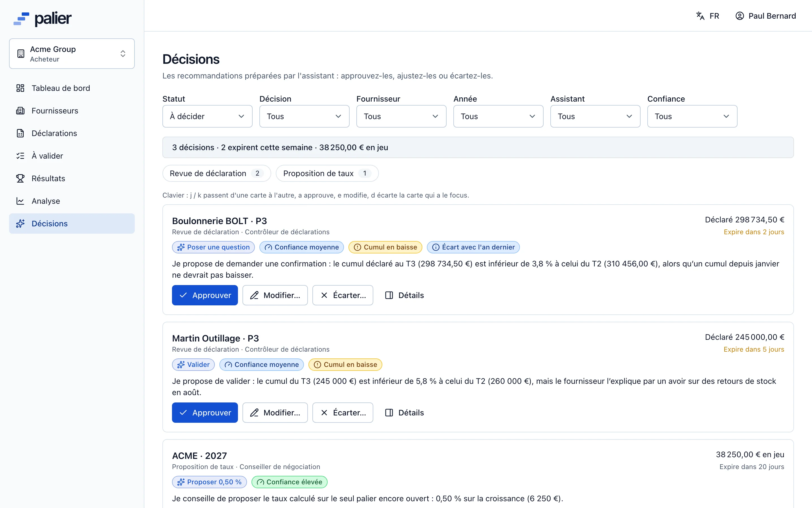Open the Fournisseurs section
812x508 pixels.
tap(72, 111)
